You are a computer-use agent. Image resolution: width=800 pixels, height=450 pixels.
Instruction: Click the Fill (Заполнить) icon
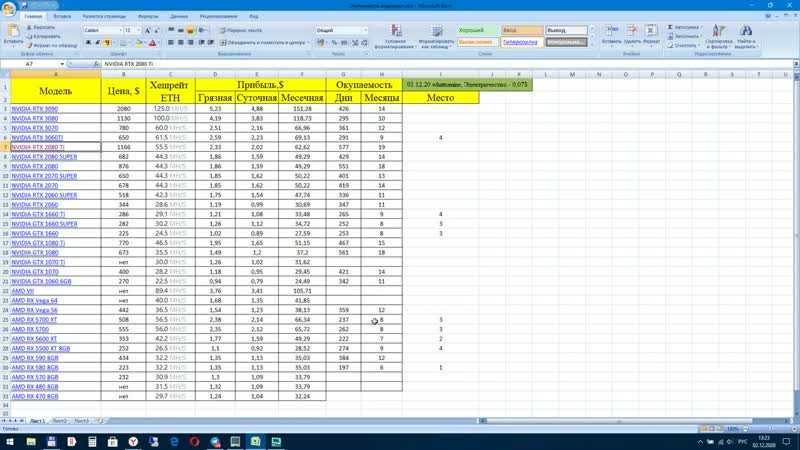tap(670, 36)
